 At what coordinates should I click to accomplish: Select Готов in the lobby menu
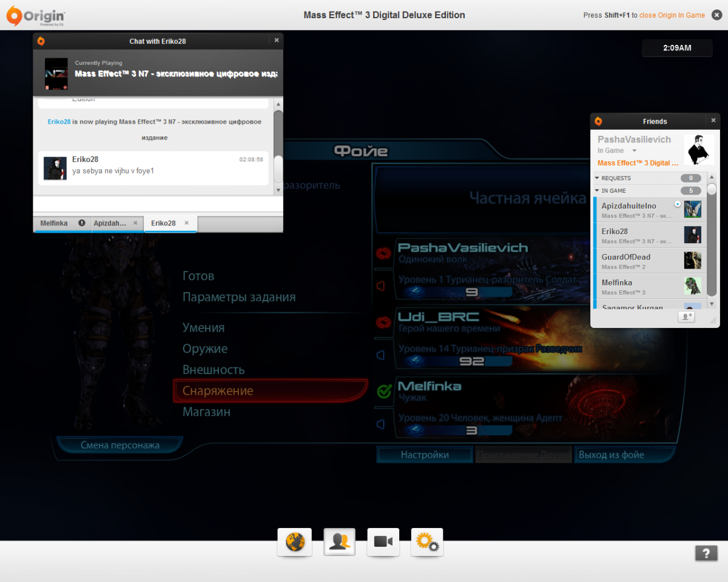click(198, 276)
